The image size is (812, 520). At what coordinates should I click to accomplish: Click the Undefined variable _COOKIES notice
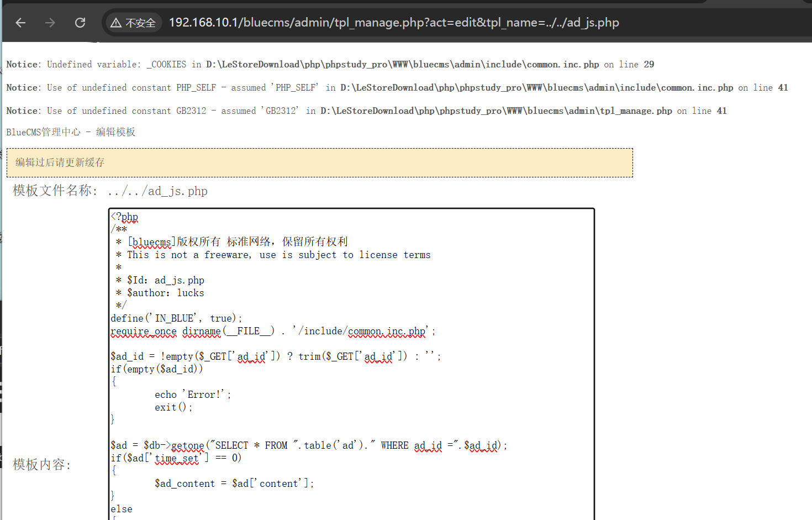330,65
